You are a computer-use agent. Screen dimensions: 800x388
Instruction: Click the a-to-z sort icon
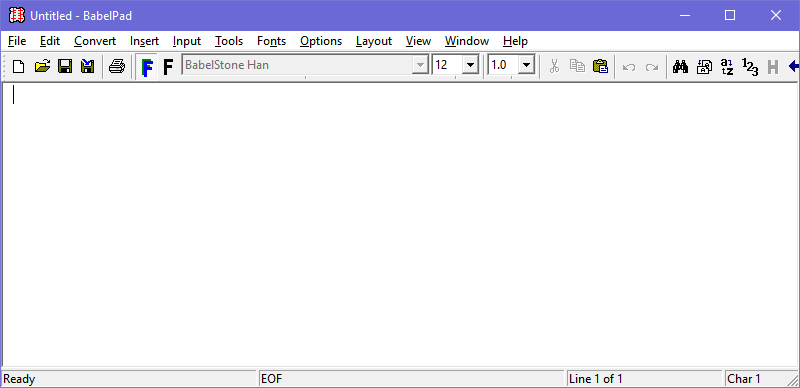(727, 66)
